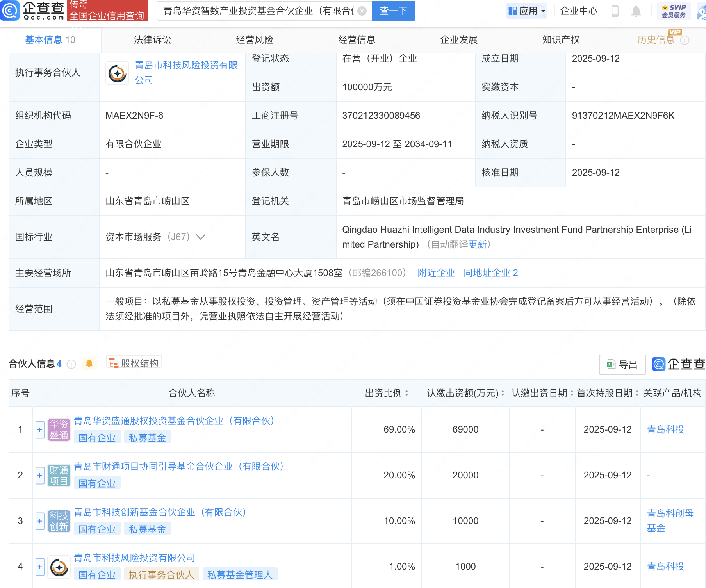The height and width of the screenshot is (588, 706).
Task: Expand partner row 2 with plus icon
Action: 40,476
